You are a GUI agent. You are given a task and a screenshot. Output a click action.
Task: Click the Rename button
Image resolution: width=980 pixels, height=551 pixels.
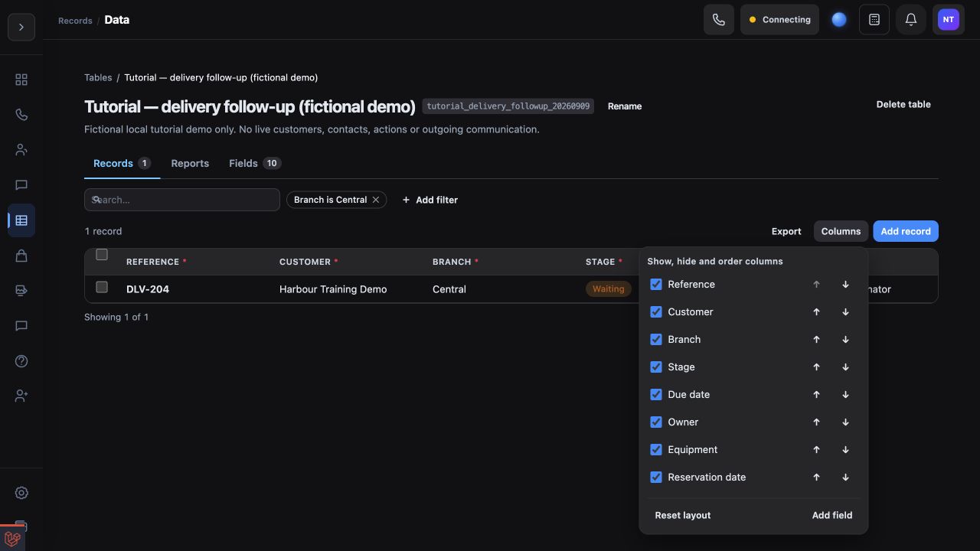pyautogui.click(x=625, y=106)
